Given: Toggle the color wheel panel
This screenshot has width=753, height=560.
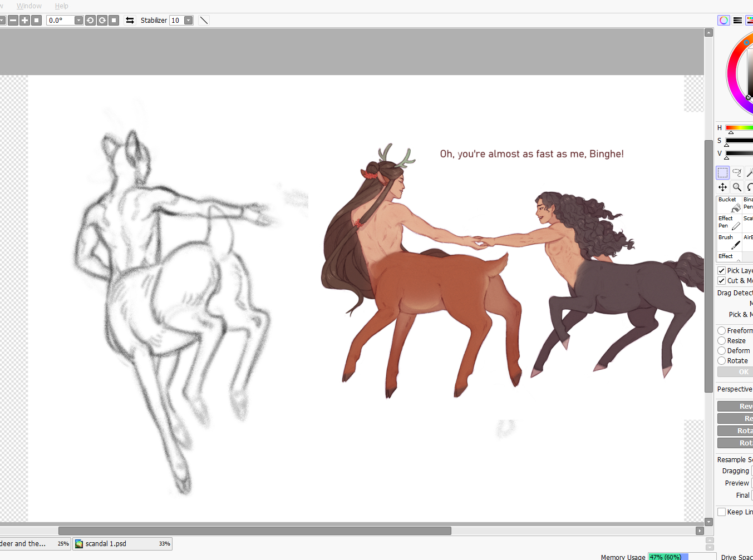Looking at the screenshot, I should point(724,21).
